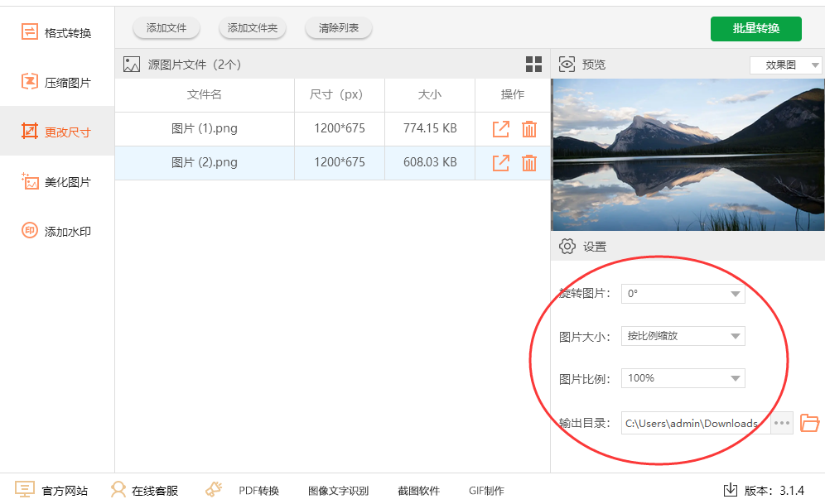Click the 压缩图片 sidebar icon
Image resolution: width=825 pixels, height=504 pixels.
click(30, 81)
